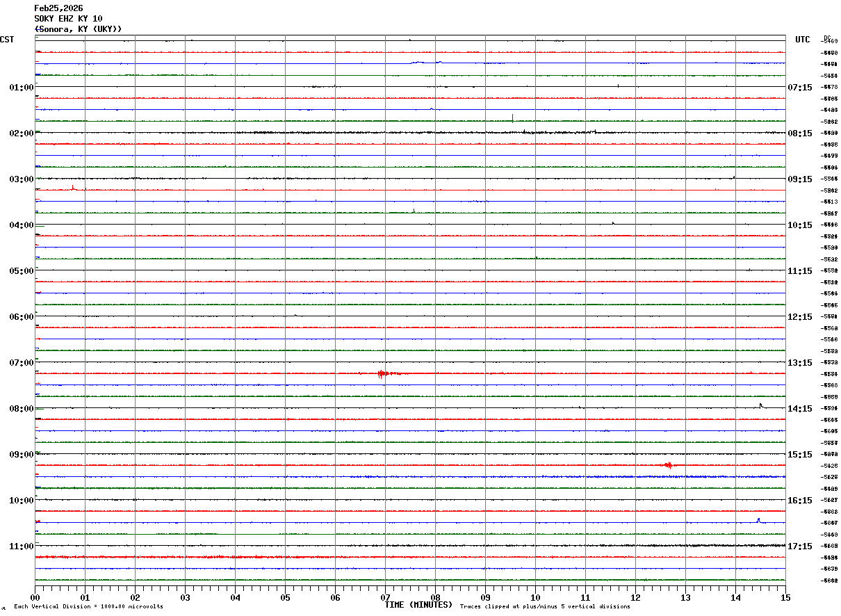This screenshot has height=616, width=841.
Task: Select the 11:00 CST row label
Action: (x=22, y=546)
